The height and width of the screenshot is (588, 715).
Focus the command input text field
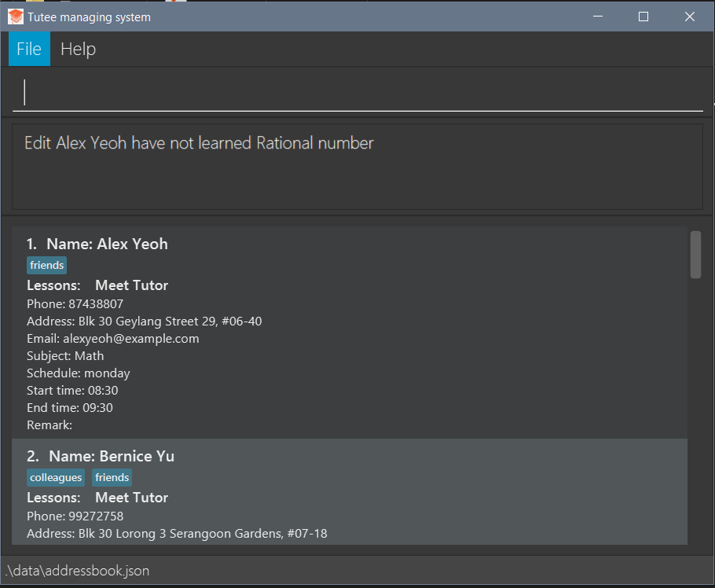(x=357, y=93)
